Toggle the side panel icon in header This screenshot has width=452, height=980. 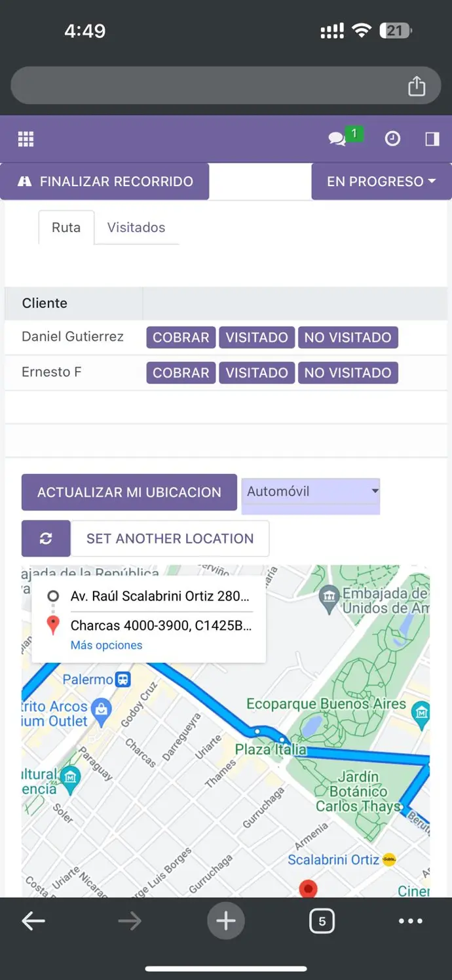[432, 139]
